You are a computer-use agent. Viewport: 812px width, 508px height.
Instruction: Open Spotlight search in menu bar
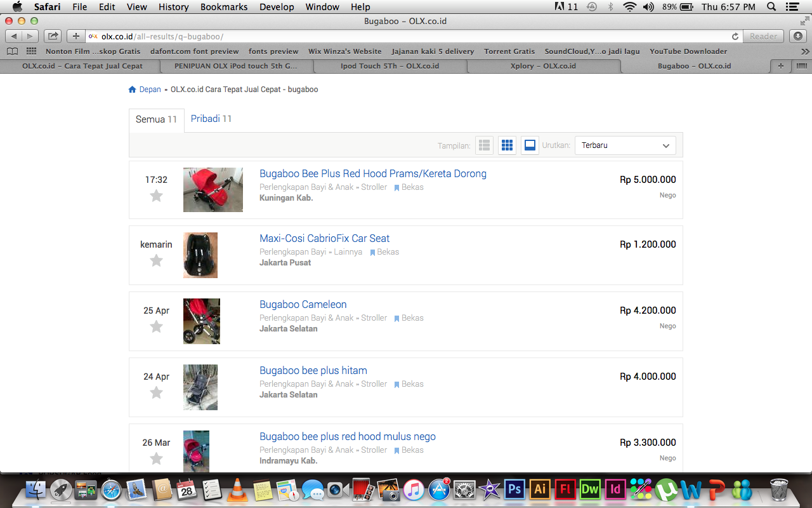(x=771, y=7)
